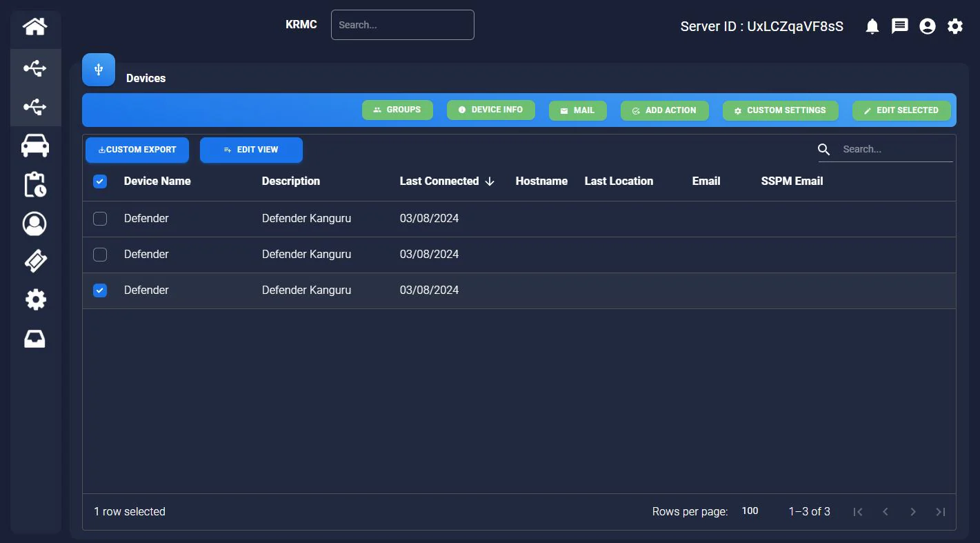The width and height of the screenshot is (980, 543).
Task: Click the Custom Export button
Action: click(137, 150)
